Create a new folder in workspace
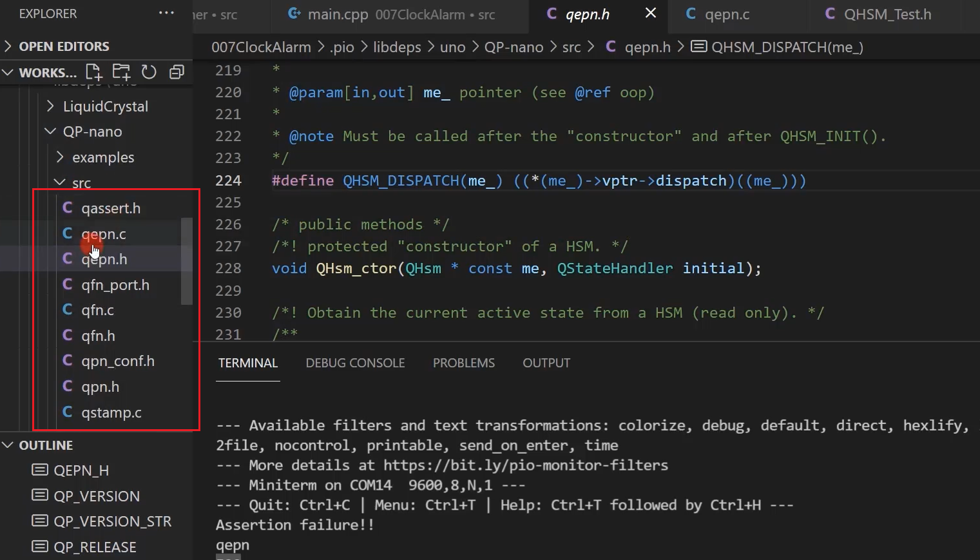Image resolution: width=980 pixels, height=560 pixels. [x=121, y=72]
